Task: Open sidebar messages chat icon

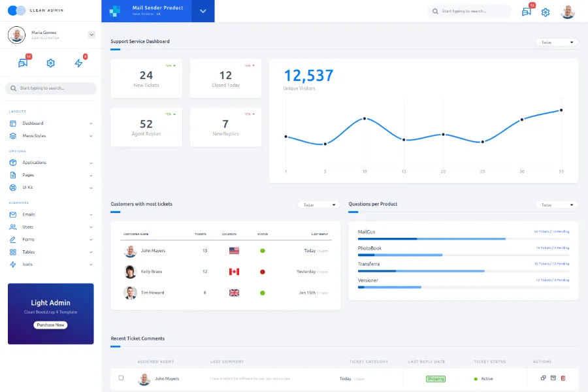Action: (23, 63)
